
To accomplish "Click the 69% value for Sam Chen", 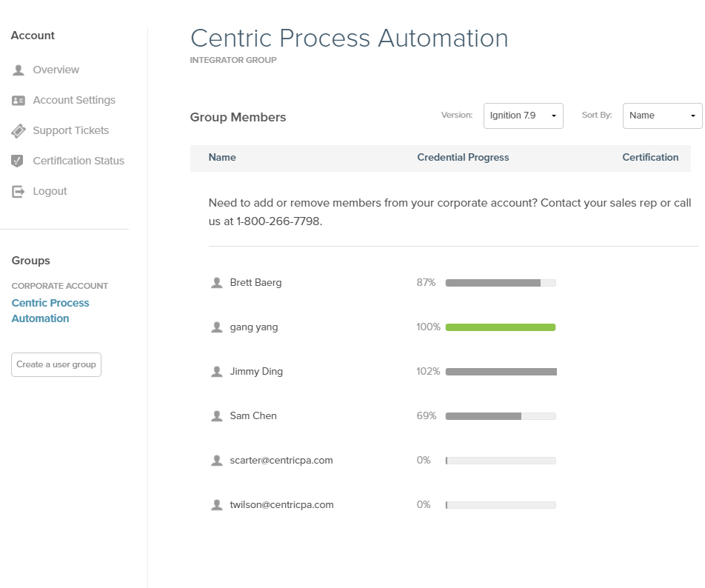I will click(427, 416).
